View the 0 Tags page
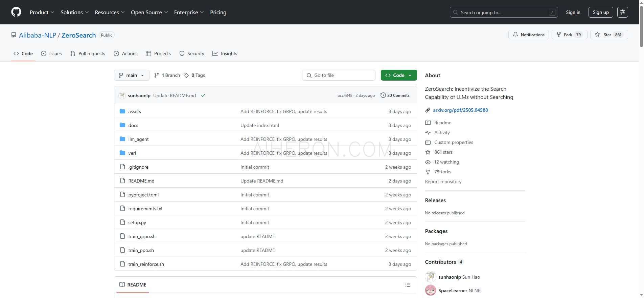 194,75
